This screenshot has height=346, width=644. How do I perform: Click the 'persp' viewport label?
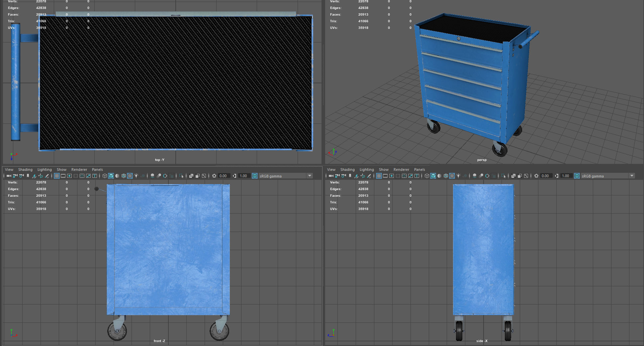pyautogui.click(x=482, y=160)
